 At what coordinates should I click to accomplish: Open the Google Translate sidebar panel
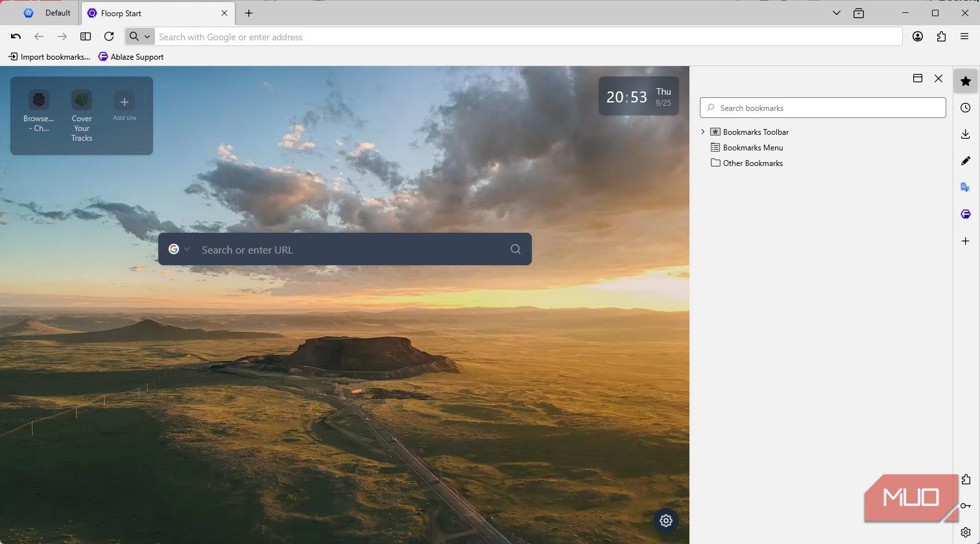[965, 187]
